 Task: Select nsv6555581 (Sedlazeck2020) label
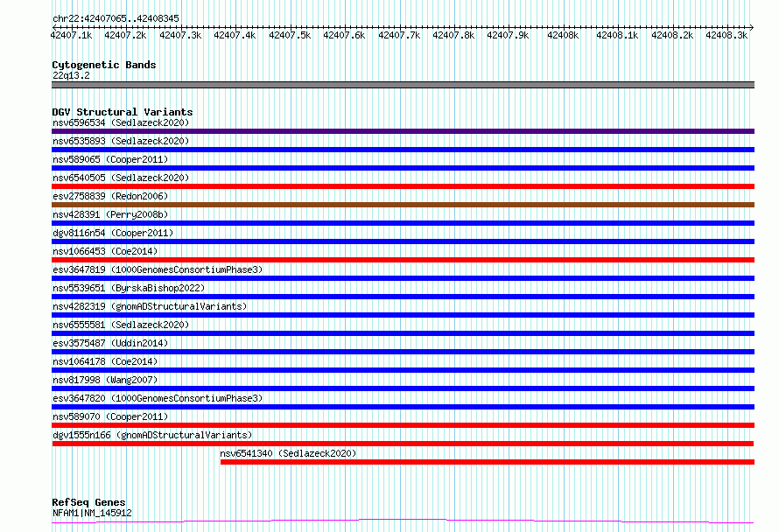[121, 325]
